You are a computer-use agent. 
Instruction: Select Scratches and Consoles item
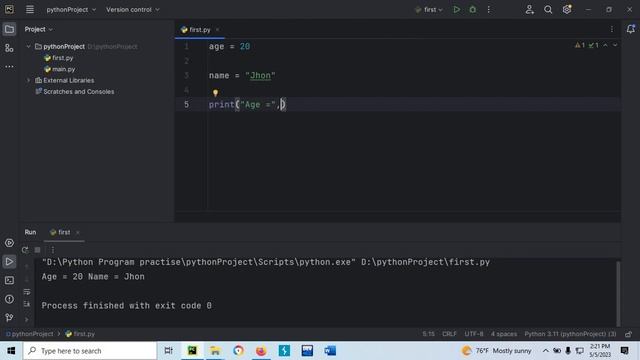point(75,92)
